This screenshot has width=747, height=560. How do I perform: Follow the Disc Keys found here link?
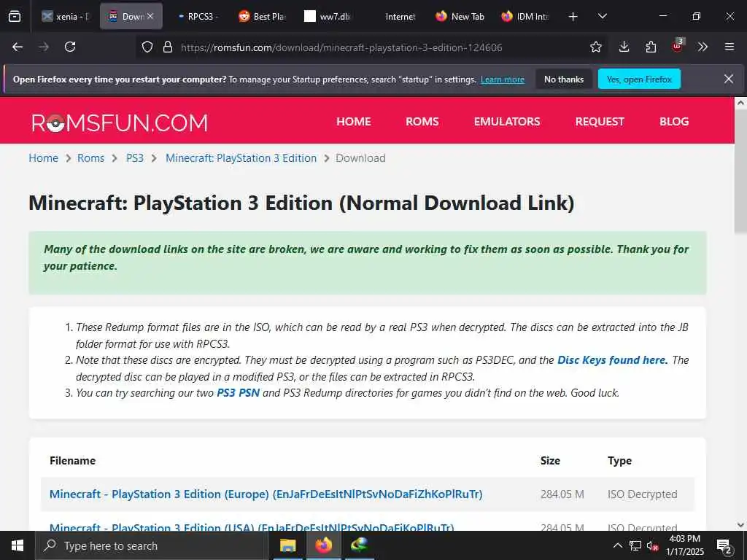pos(612,360)
